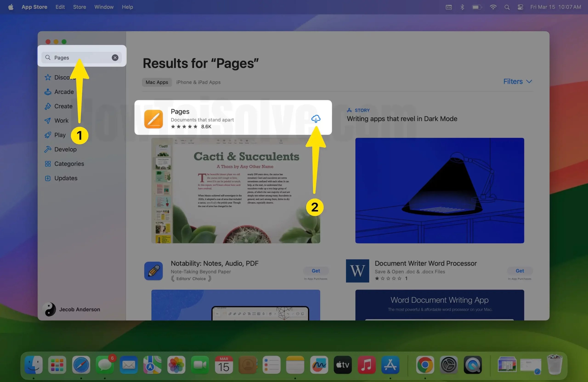Viewport: 588px width, 382px height.
Task: Switch to the iPhone & iPad Apps tab
Action: (x=198, y=82)
